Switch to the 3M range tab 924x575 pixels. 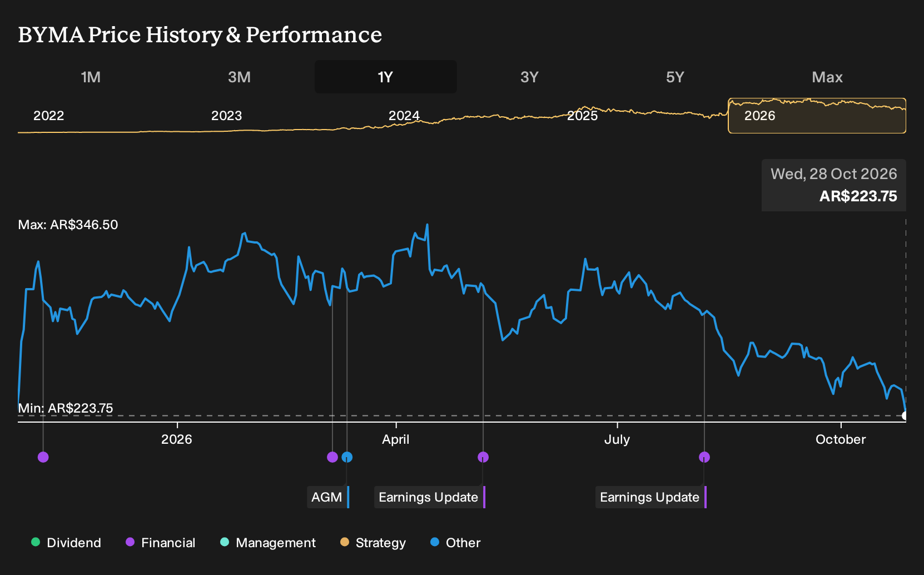[239, 77]
